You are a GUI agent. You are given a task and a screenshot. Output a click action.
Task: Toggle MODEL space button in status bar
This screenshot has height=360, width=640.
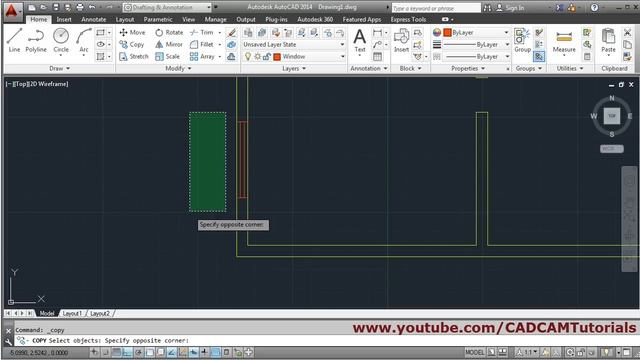[474, 352]
